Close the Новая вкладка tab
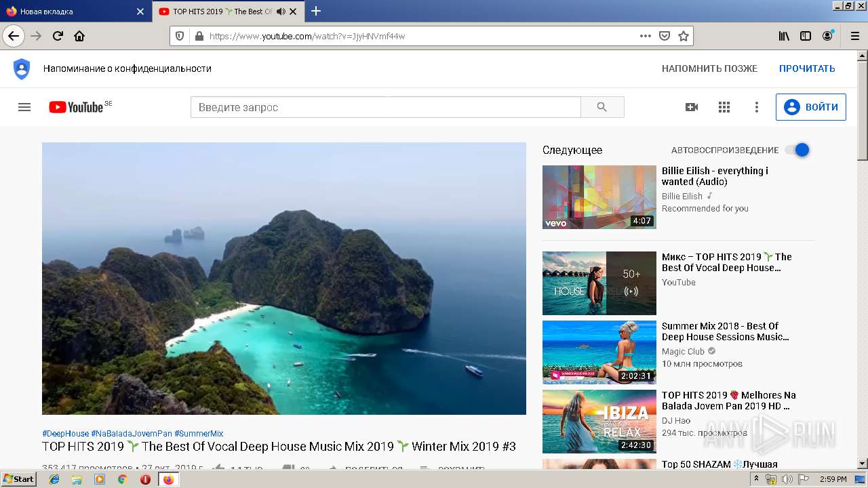Screen dimensions: 868x488 point(140,12)
